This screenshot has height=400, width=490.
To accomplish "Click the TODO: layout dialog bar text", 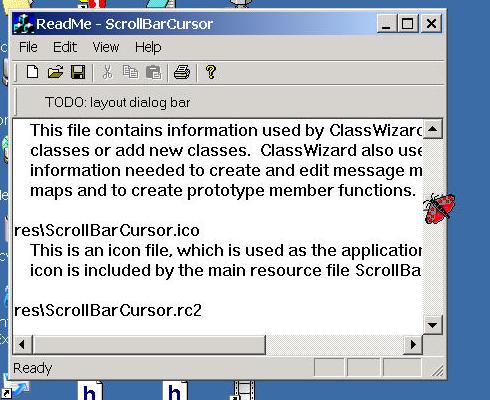I will (117, 102).
